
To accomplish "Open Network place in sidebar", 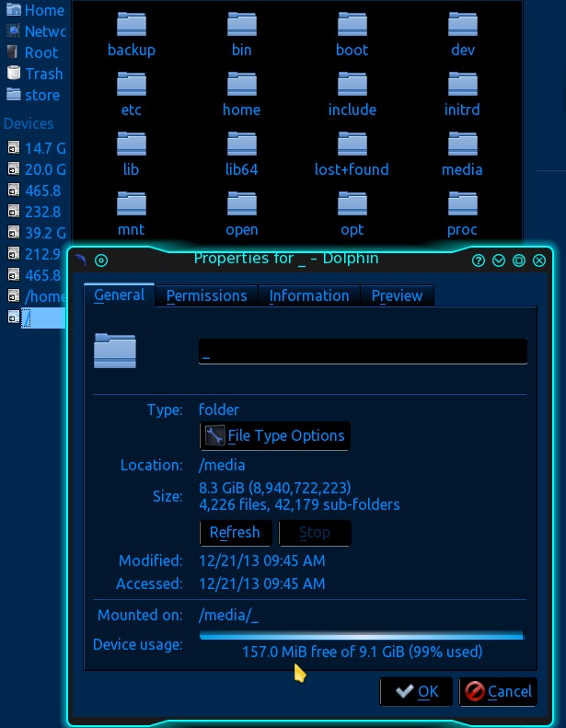I will [x=35, y=31].
